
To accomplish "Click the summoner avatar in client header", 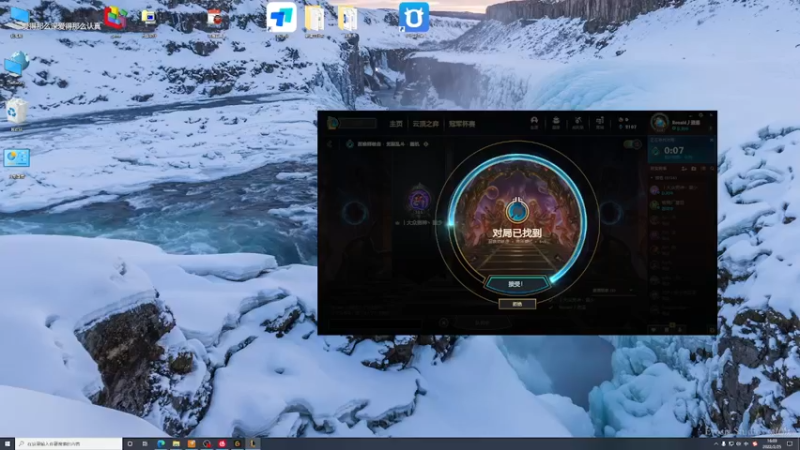I will 659,123.
